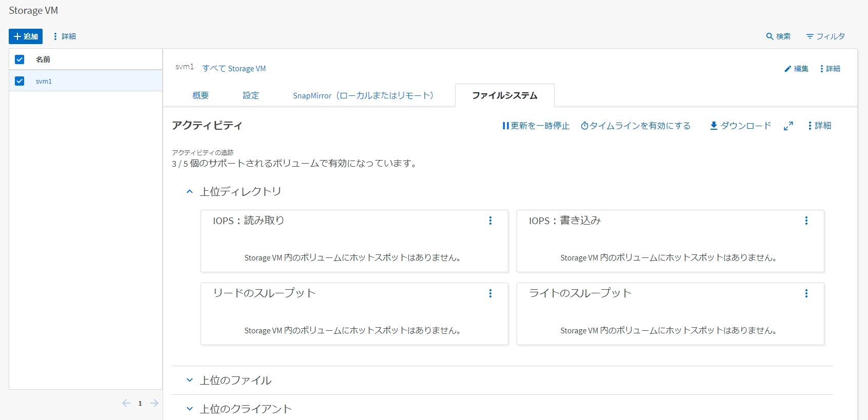This screenshot has height=420, width=868.
Task: Click the pencil edit (編集) icon
Action: pos(787,69)
